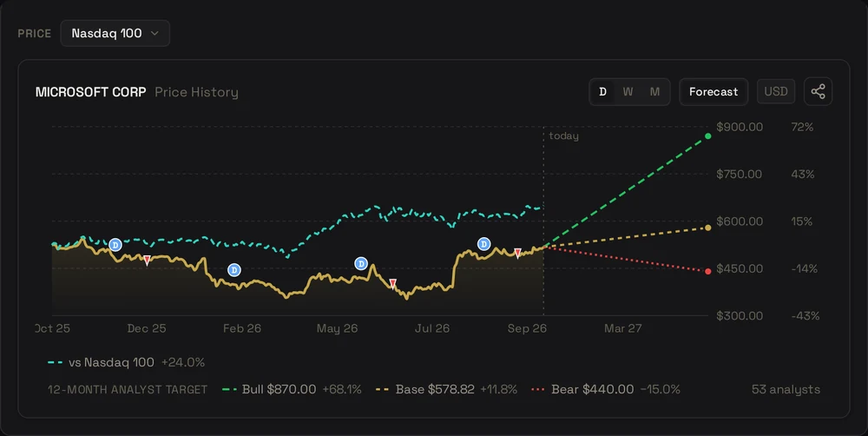Screen dimensions: 868x436
Task: Click the $450.00 price axis label
Action: click(x=740, y=268)
